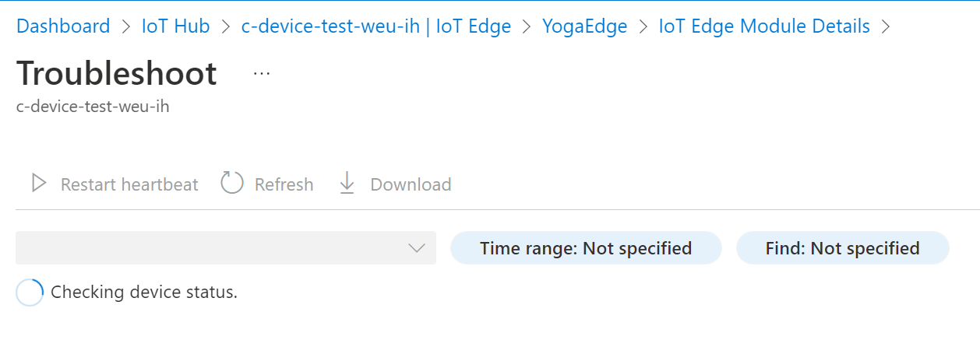Select the Refresh command label
980x361 pixels.
284,184
